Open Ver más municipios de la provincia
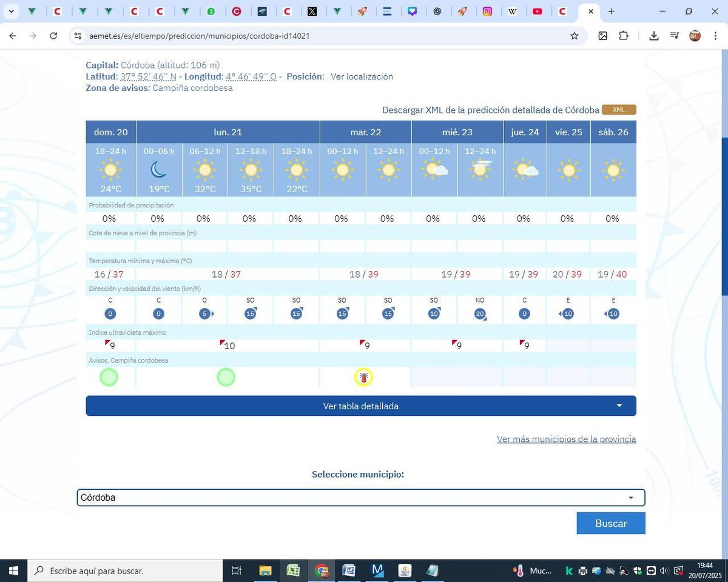The width and height of the screenshot is (728, 582). 566,439
